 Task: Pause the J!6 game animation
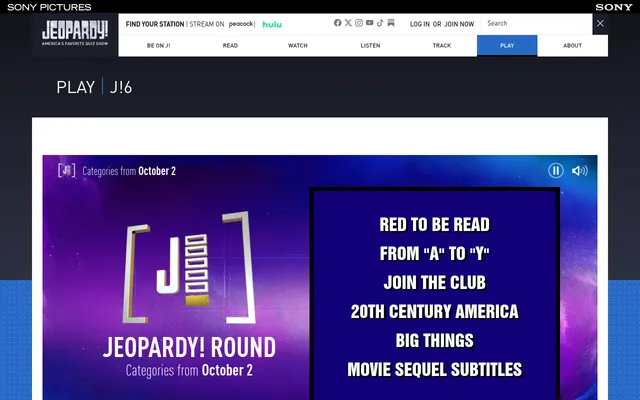click(556, 170)
